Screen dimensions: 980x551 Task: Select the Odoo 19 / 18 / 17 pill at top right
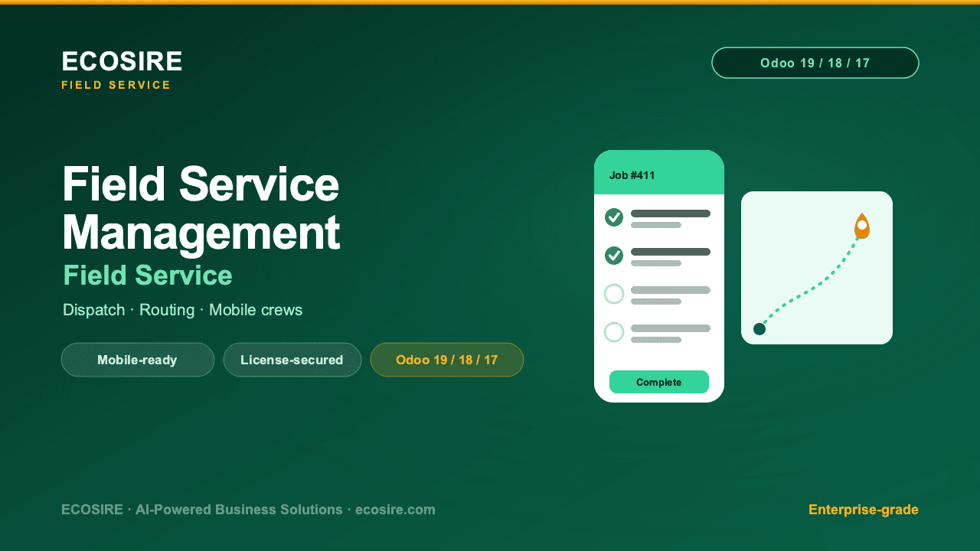pyautogui.click(x=815, y=63)
